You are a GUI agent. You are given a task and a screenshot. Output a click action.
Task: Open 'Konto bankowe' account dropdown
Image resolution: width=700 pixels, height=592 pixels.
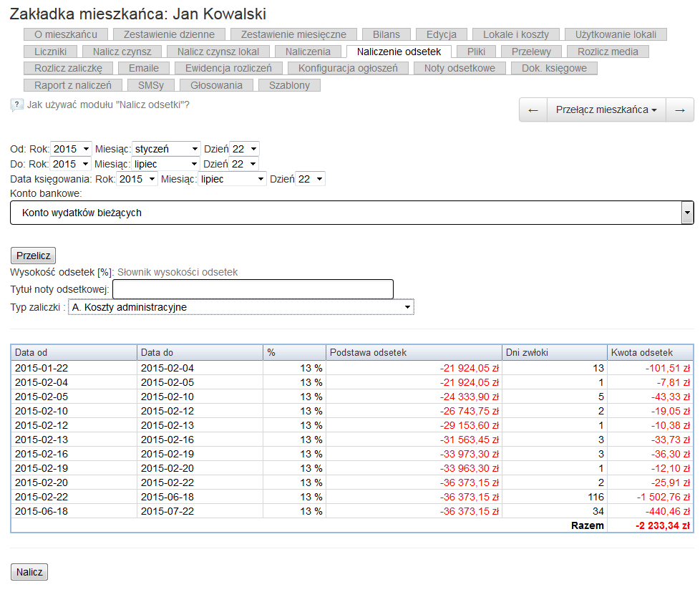point(351,213)
